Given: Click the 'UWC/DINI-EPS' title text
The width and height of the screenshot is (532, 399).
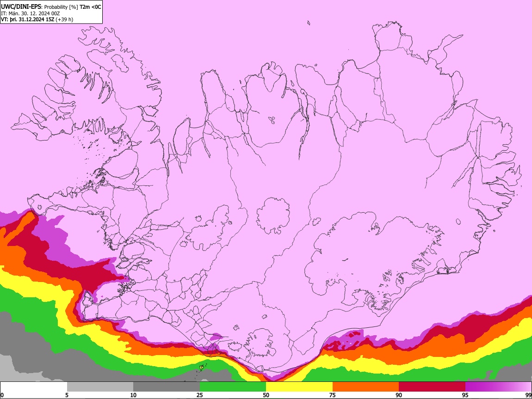Looking at the screenshot, I should 20,7.
